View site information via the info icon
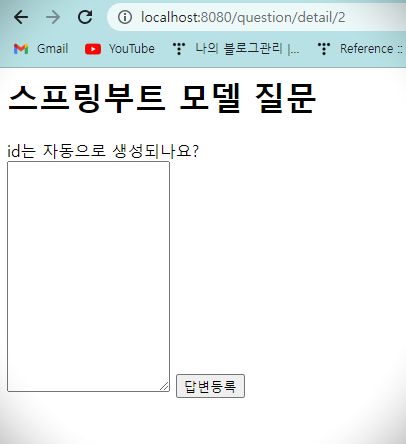406x444 pixels. coord(125,17)
